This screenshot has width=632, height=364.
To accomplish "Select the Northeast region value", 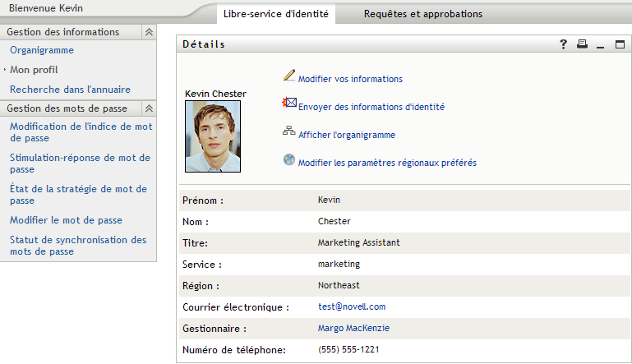I will pyautogui.click(x=339, y=285).
